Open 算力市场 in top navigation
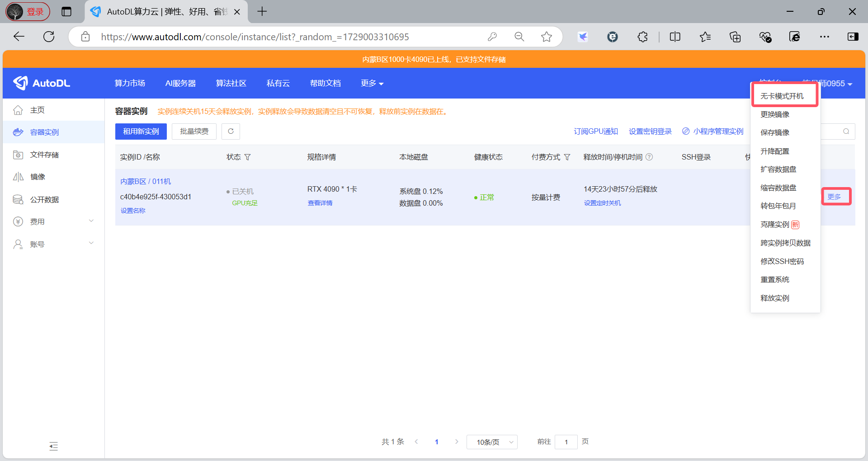 coord(130,83)
